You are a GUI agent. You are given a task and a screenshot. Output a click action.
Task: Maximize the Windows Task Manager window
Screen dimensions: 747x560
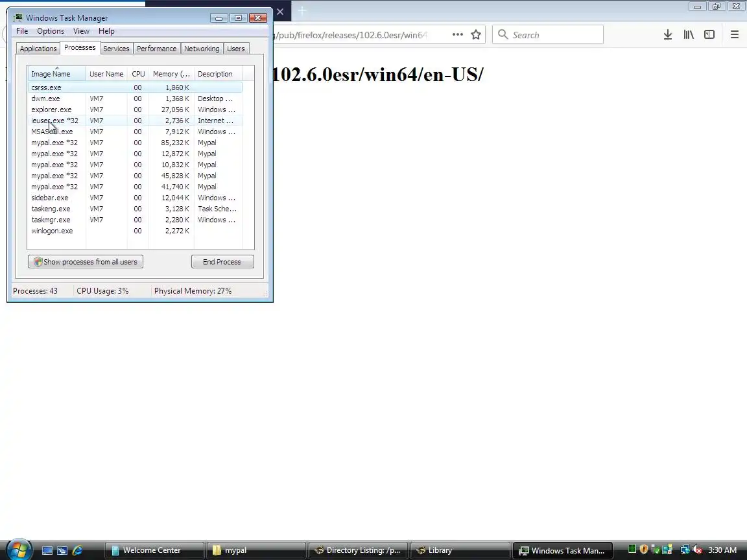pyautogui.click(x=238, y=18)
